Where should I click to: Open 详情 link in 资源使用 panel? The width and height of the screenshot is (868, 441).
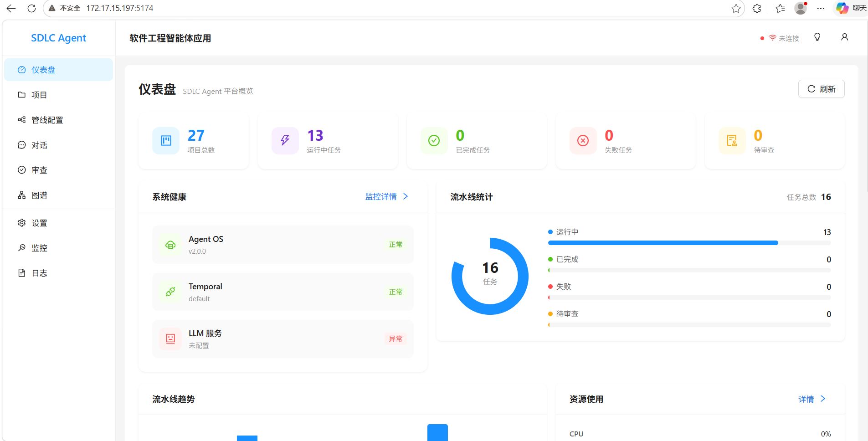point(812,399)
